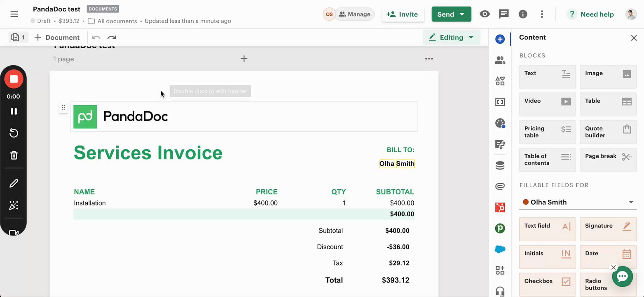Open the Design palette icon

click(x=500, y=123)
